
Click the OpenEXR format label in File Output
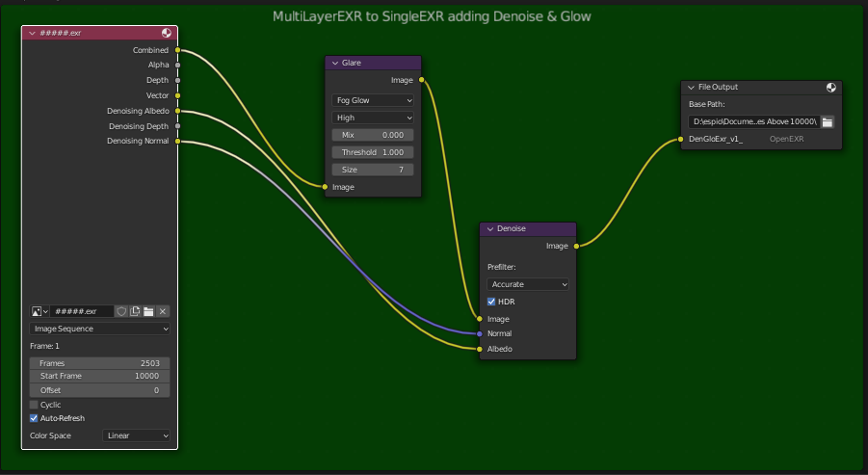tap(787, 140)
